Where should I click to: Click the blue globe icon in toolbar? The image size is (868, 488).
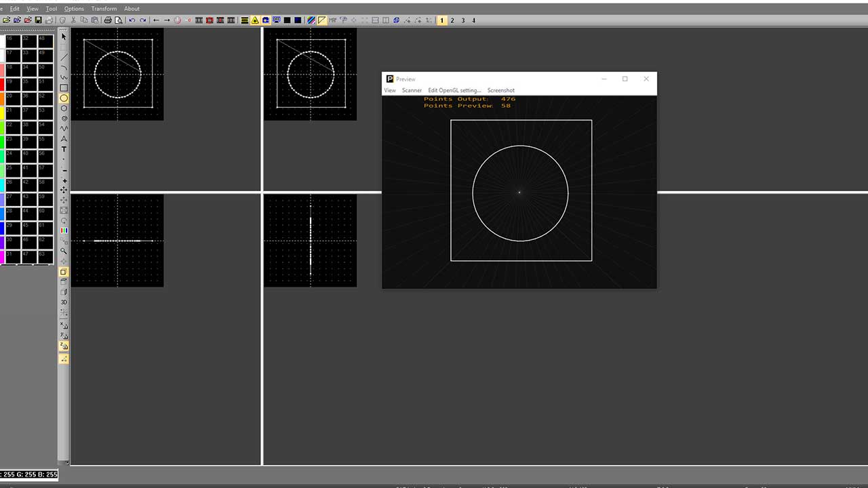[265, 20]
